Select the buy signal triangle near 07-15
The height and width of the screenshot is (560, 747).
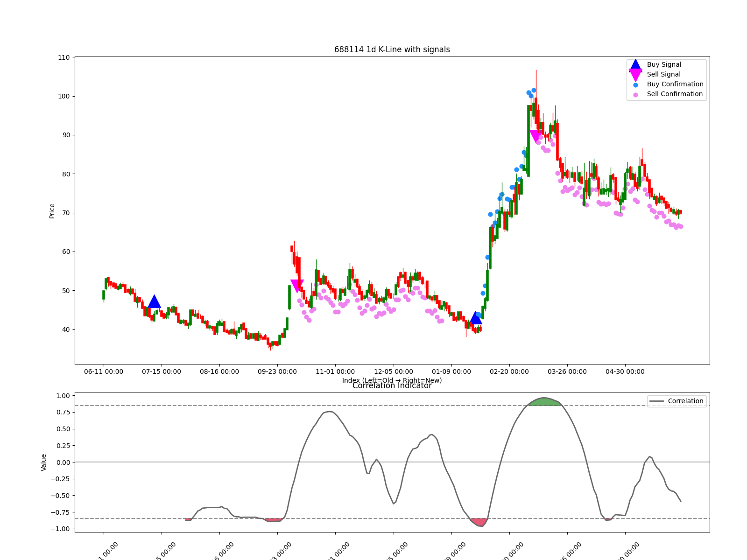[154, 302]
